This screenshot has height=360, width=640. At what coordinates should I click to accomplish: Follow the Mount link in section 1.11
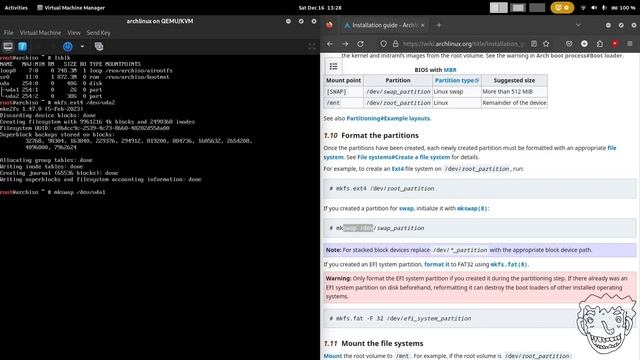[x=333, y=356]
